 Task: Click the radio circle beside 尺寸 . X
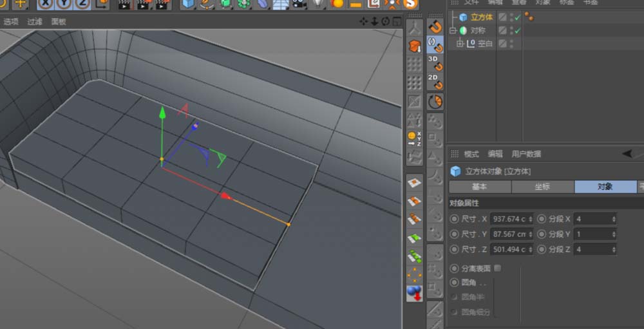(455, 219)
